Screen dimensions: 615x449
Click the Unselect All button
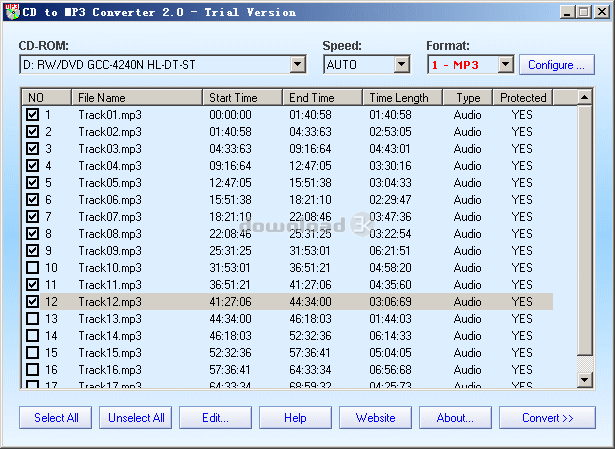tap(136, 418)
